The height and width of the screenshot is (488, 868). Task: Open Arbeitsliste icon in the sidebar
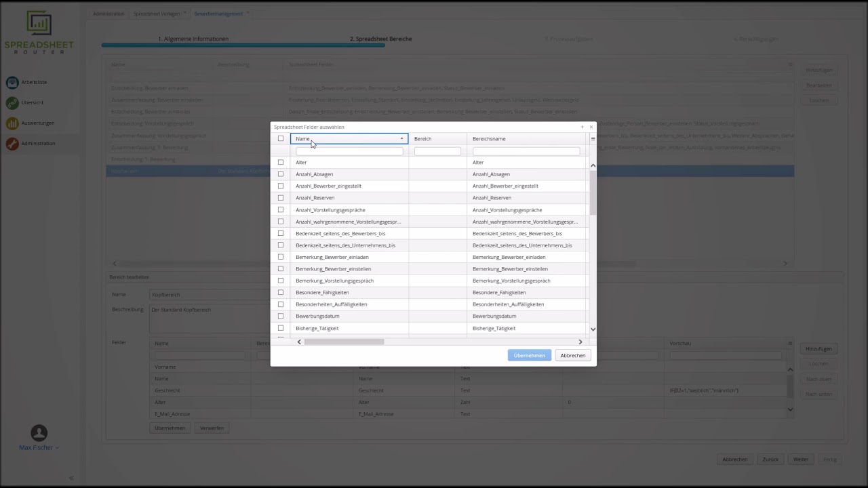pos(12,82)
